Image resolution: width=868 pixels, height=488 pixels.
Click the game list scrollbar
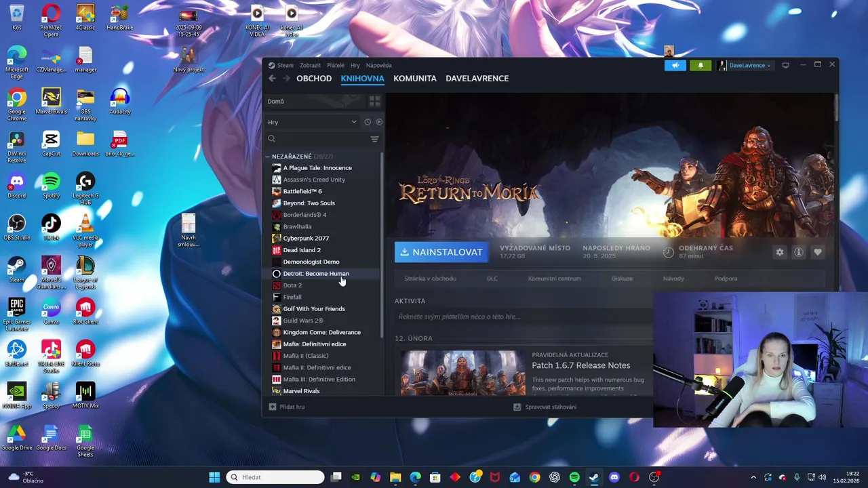coord(382,244)
